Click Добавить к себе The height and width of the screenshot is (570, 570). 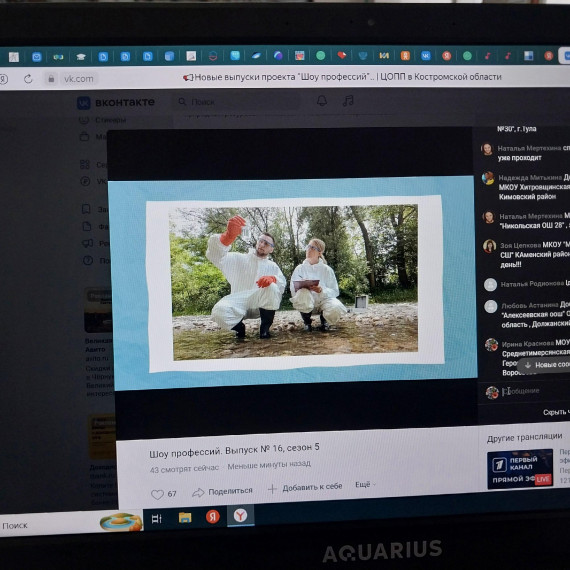tap(305, 487)
